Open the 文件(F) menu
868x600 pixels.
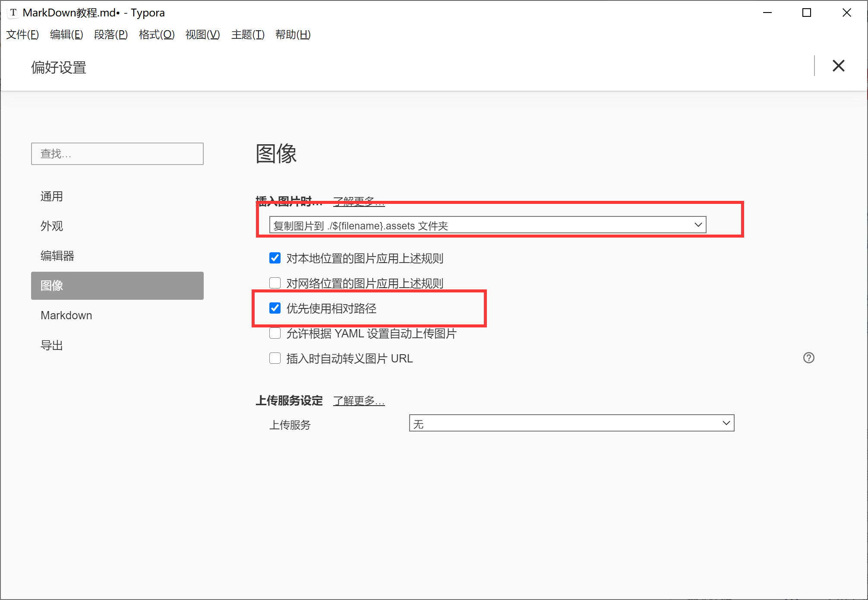(x=22, y=35)
